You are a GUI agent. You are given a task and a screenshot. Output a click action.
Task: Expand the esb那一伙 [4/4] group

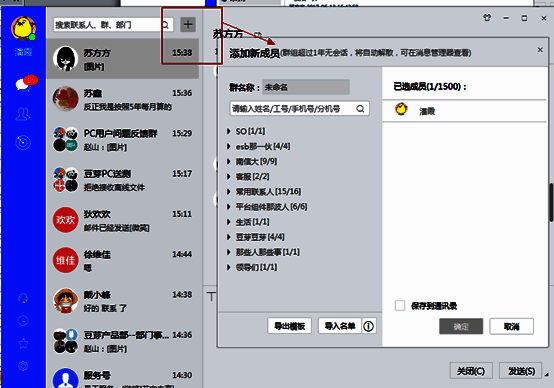coord(229,146)
